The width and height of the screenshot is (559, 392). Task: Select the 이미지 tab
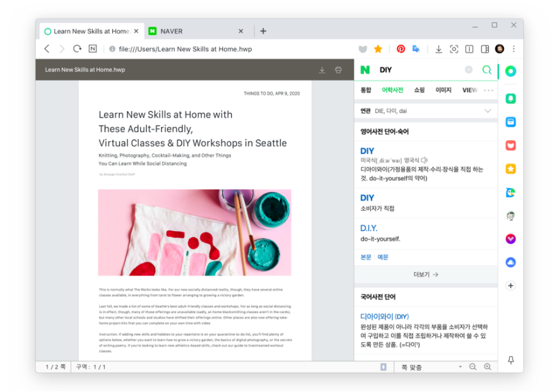click(443, 90)
